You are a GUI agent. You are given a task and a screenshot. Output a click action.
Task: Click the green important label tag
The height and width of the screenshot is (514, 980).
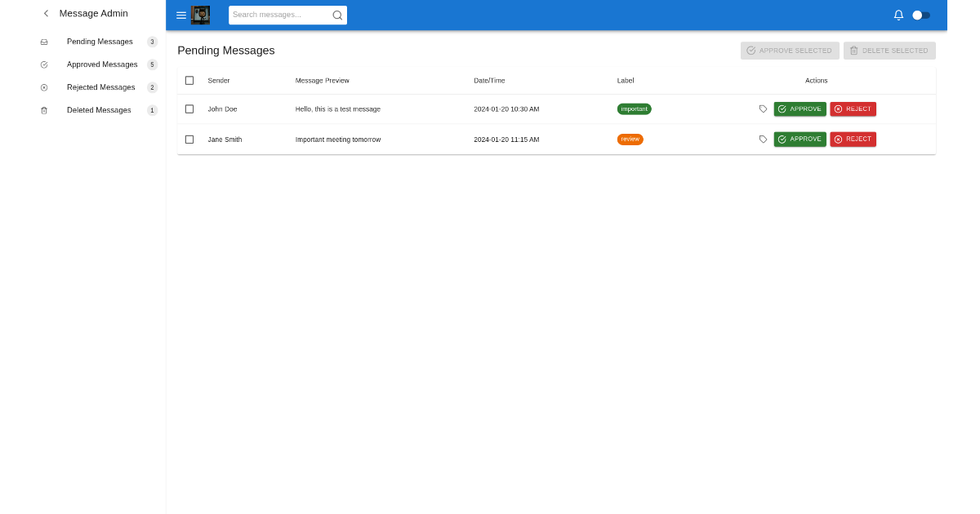pos(635,109)
